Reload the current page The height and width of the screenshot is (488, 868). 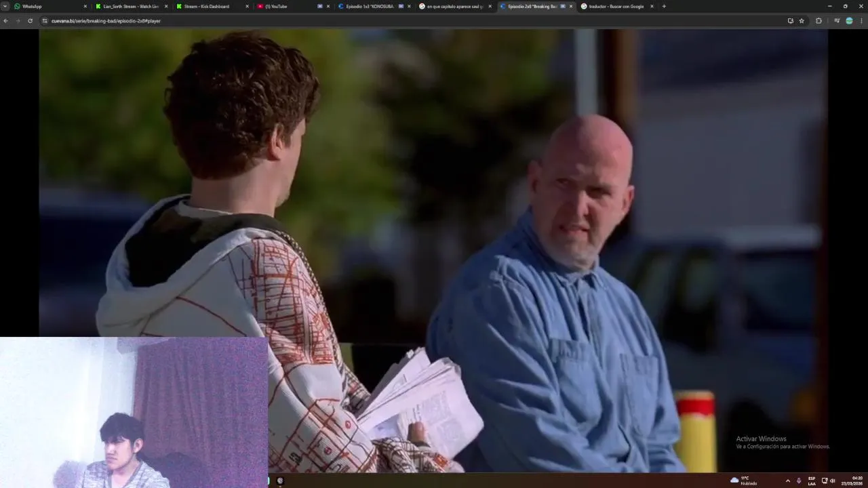click(x=30, y=21)
